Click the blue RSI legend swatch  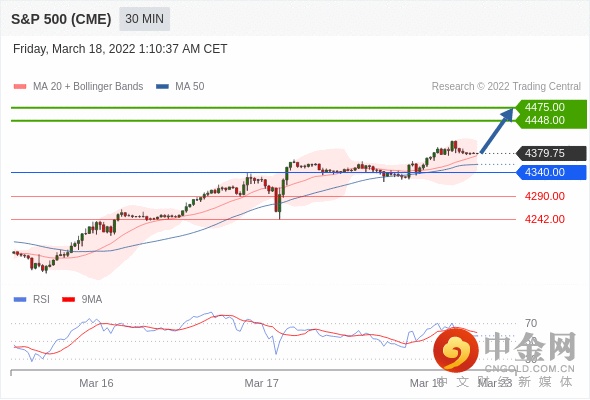(x=20, y=300)
